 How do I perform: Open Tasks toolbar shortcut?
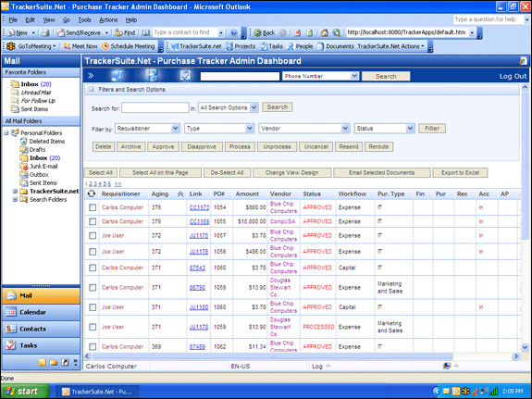point(271,46)
